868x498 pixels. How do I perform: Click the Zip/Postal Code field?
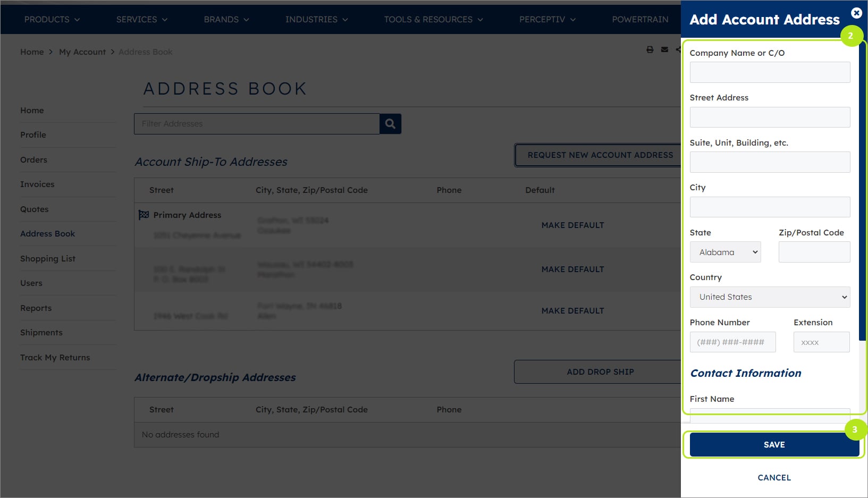(x=814, y=252)
